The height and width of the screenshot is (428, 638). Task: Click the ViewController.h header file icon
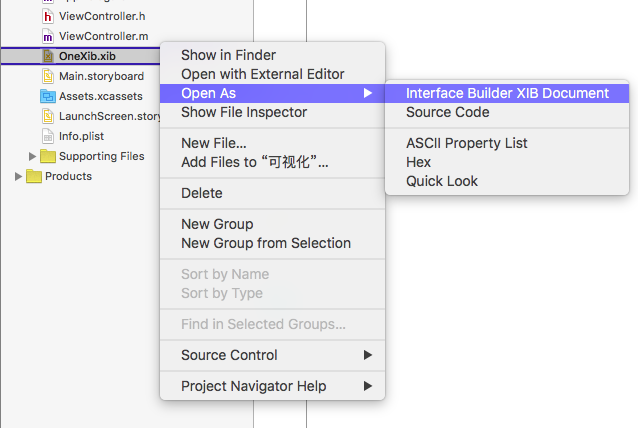pos(48,16)
